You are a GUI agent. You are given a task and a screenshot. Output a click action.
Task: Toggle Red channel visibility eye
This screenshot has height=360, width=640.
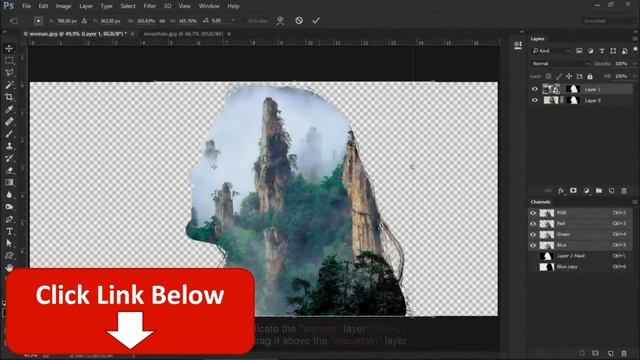click(533, 224)
